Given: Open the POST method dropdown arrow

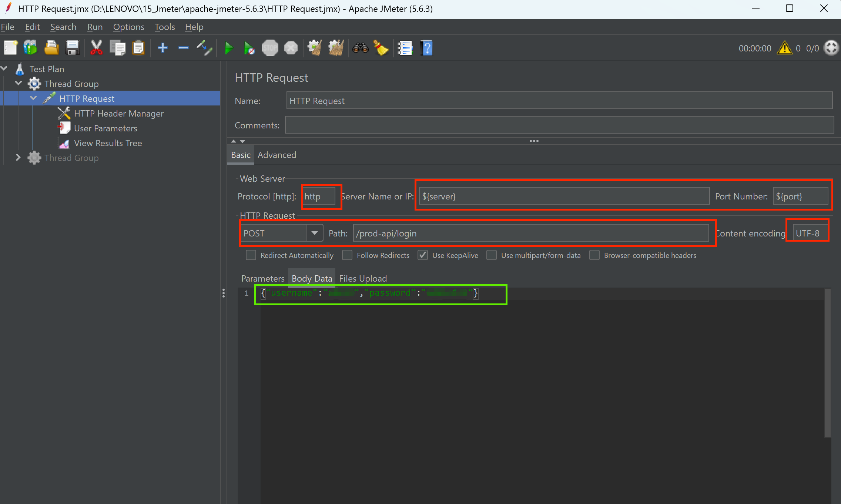Looking at the screenshot, I should click(x=315, y=233).
